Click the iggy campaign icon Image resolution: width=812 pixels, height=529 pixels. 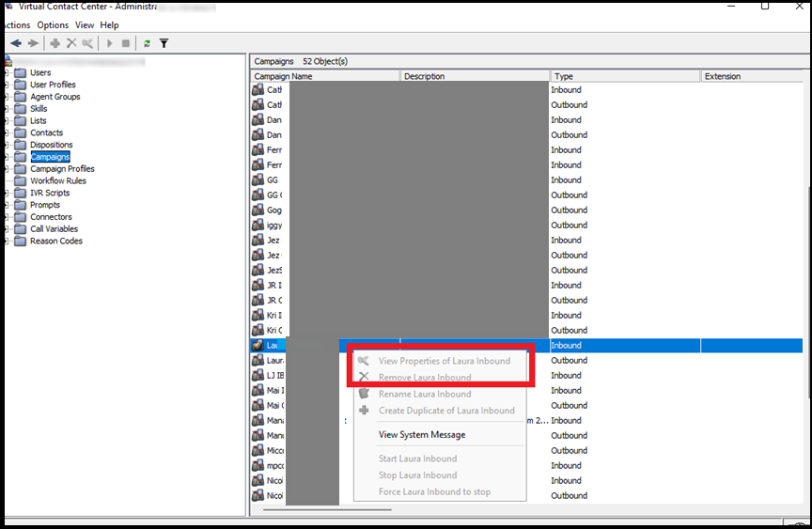pyautogui.click(x=258, y=226)
